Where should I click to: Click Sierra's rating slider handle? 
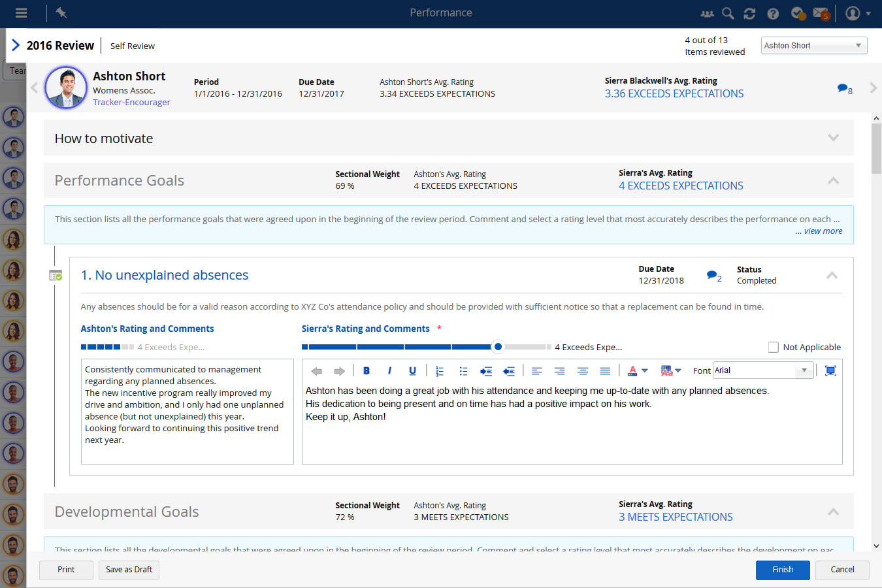point(498,347)
